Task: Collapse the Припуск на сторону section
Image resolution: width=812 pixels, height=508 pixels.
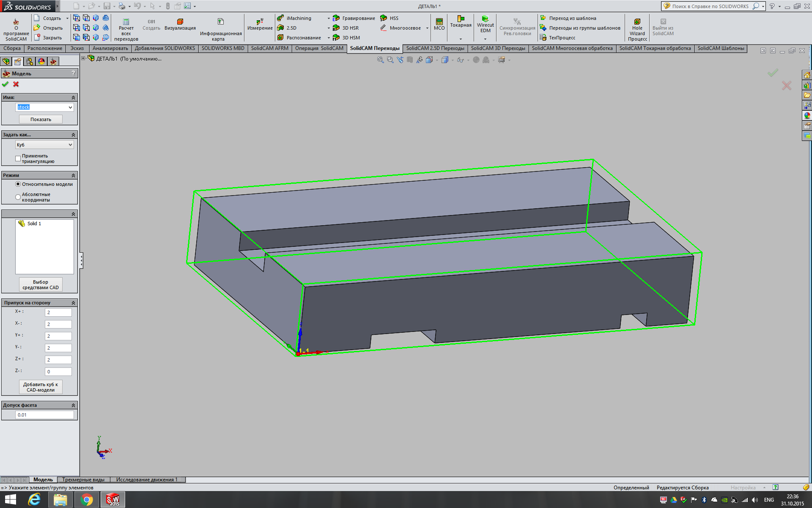Action: coord(73,303)
